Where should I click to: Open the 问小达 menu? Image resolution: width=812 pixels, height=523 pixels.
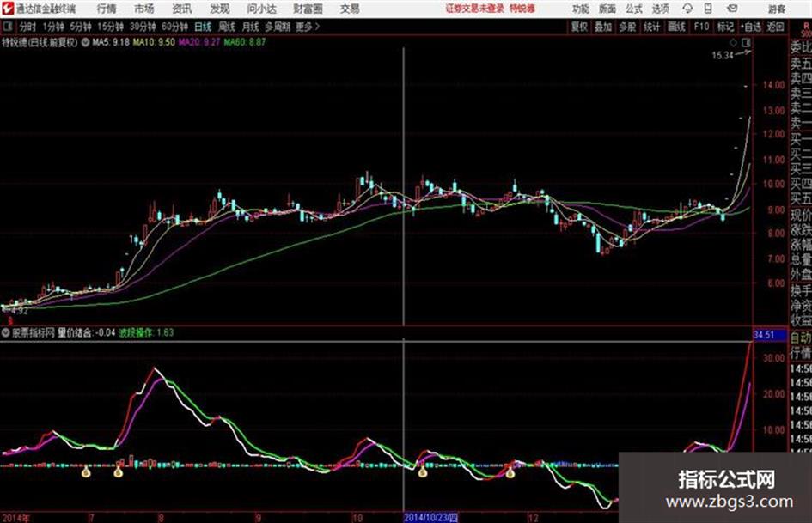(x=261, y=9)
